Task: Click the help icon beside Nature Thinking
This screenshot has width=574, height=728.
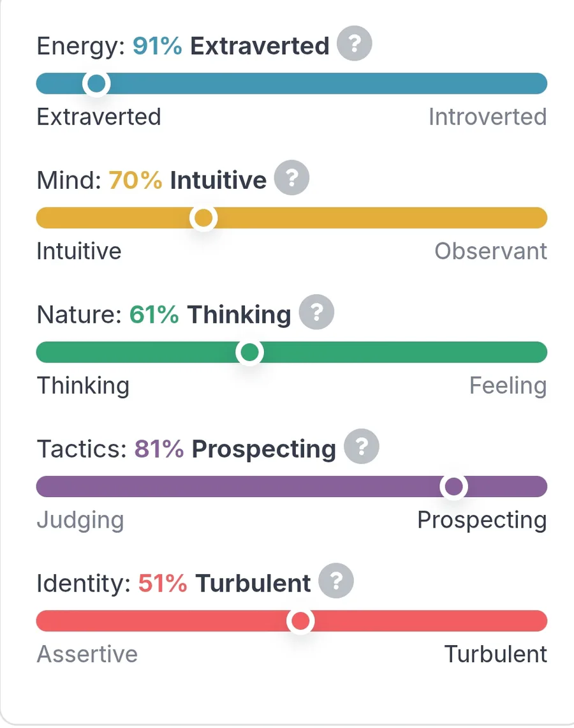Action: click(316, 312)
